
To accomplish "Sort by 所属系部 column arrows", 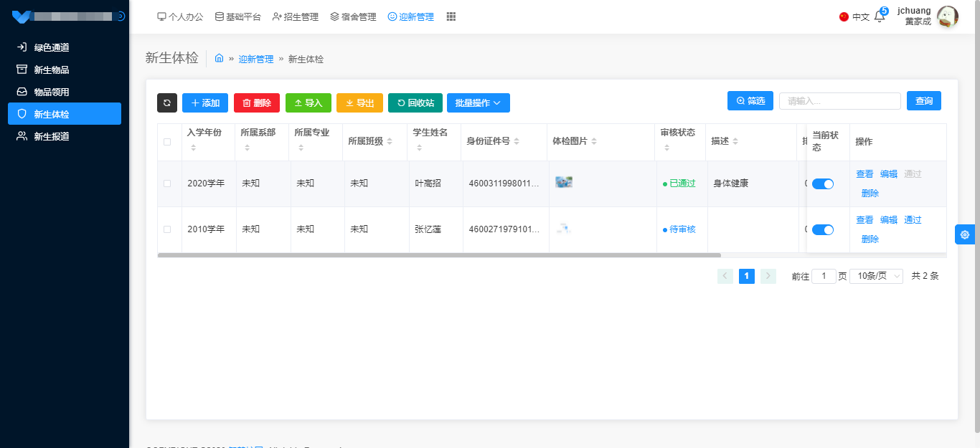I will (248, 148).
